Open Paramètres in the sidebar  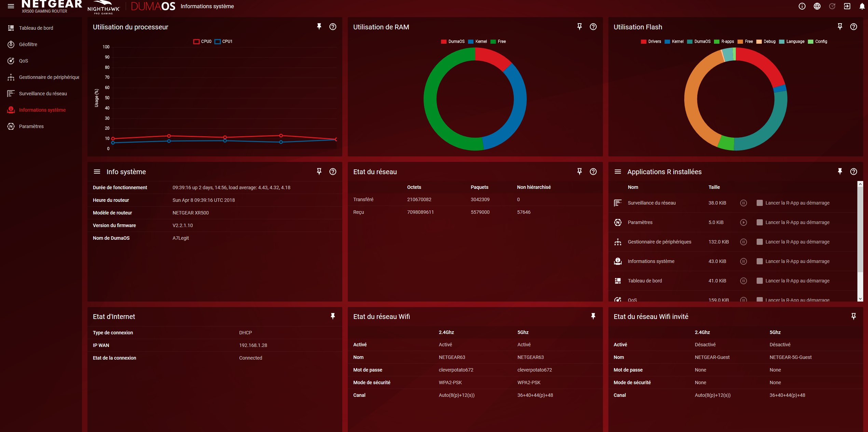31,126
